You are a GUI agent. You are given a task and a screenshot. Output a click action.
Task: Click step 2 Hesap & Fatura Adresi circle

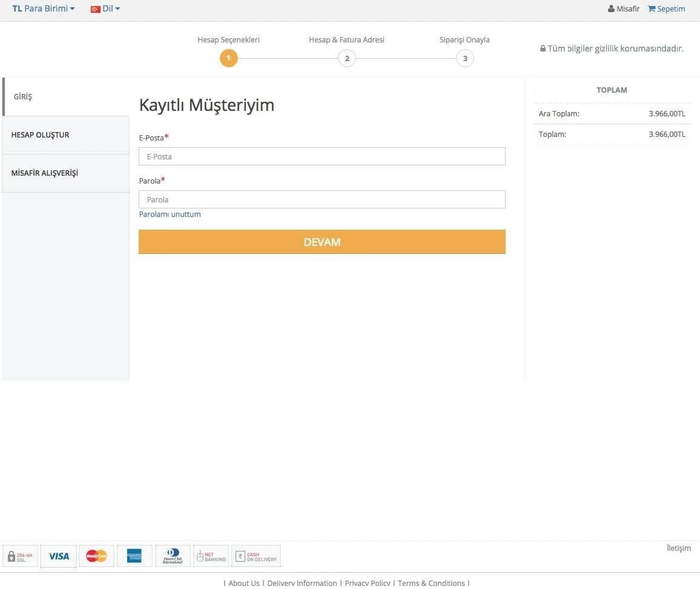coord(347,58)
